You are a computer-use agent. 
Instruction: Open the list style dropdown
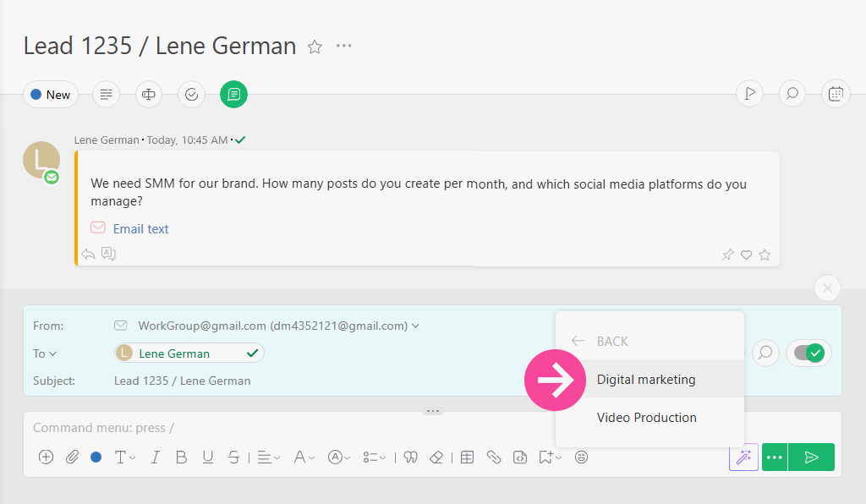pyautogui.click(x=375, y=457)
